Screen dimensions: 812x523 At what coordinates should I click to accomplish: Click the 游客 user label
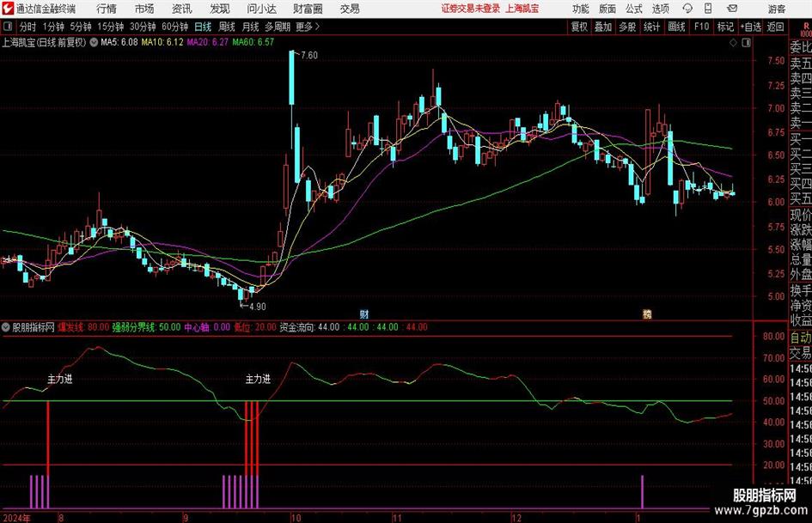776,9
